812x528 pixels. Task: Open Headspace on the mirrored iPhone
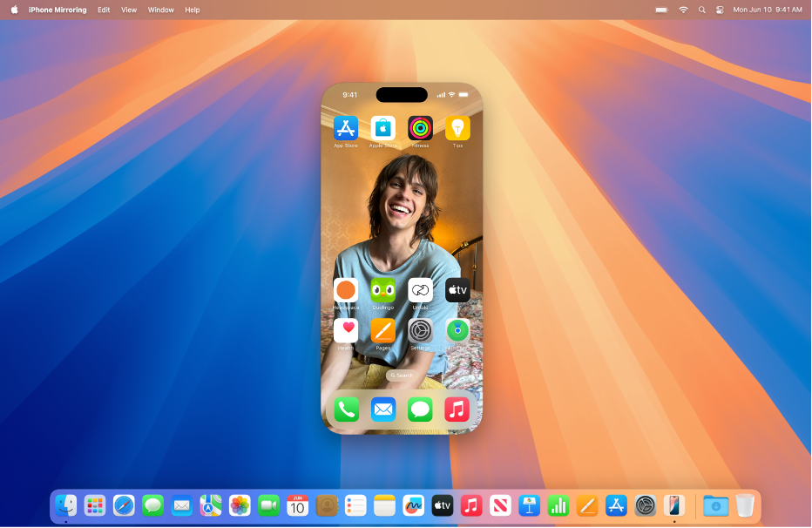coord(346,289)
